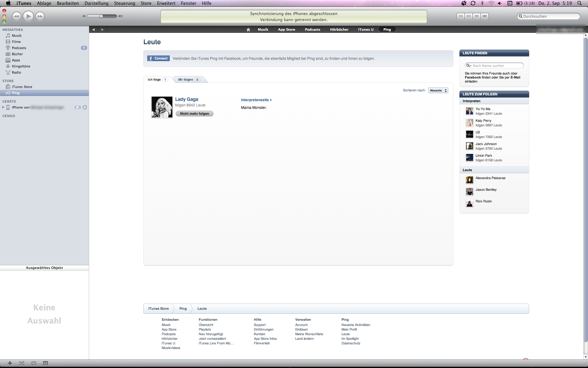
Task: Open the App Store tab
Action: 286,29
